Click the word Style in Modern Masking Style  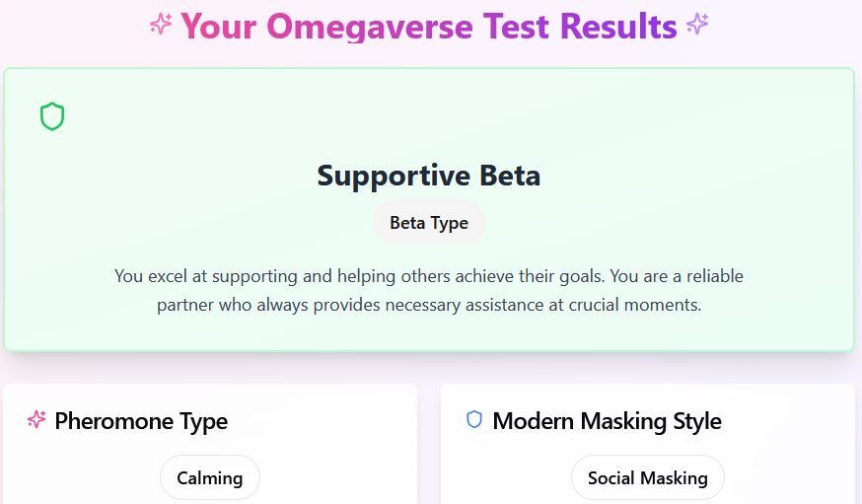696,421
